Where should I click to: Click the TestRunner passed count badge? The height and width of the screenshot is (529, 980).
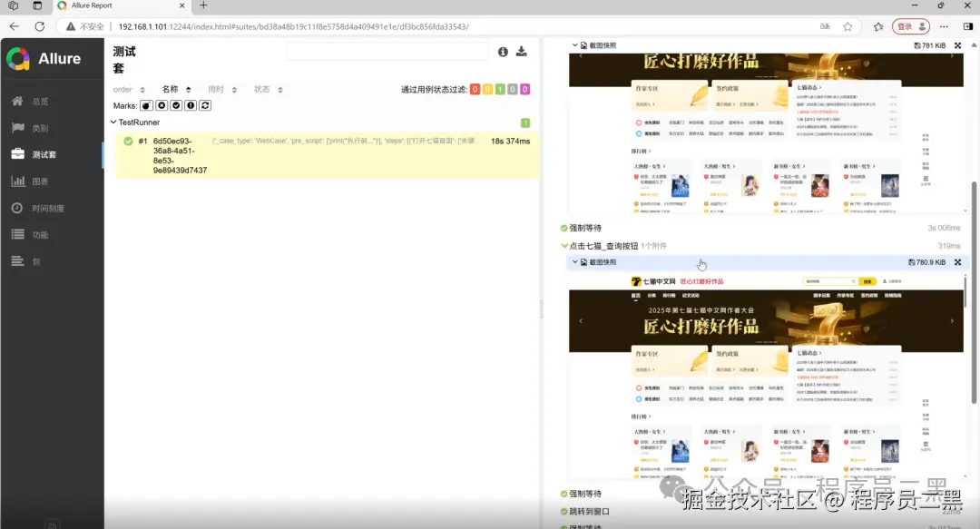pyautogui.click(x=525, y=123)
